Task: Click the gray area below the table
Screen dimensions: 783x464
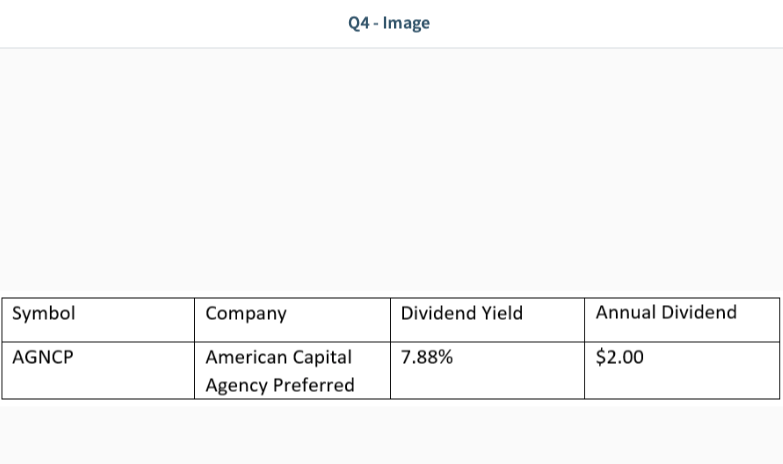Action: 390,432
